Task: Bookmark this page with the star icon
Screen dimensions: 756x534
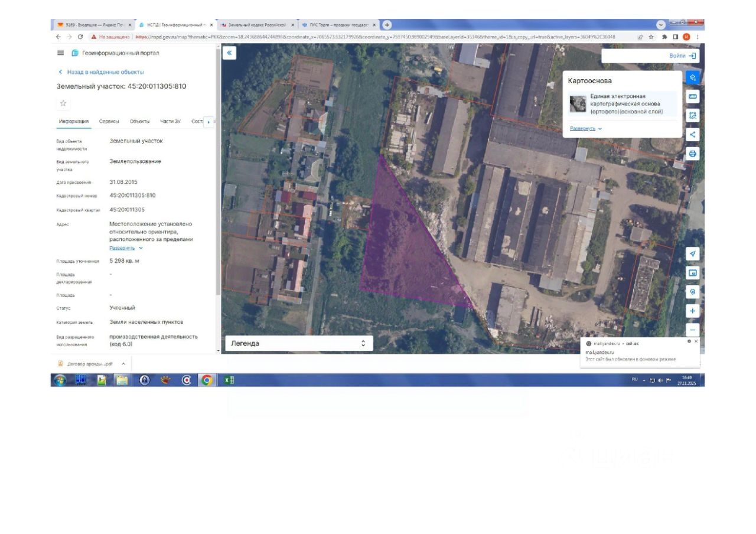Action: tap(651, 37)
